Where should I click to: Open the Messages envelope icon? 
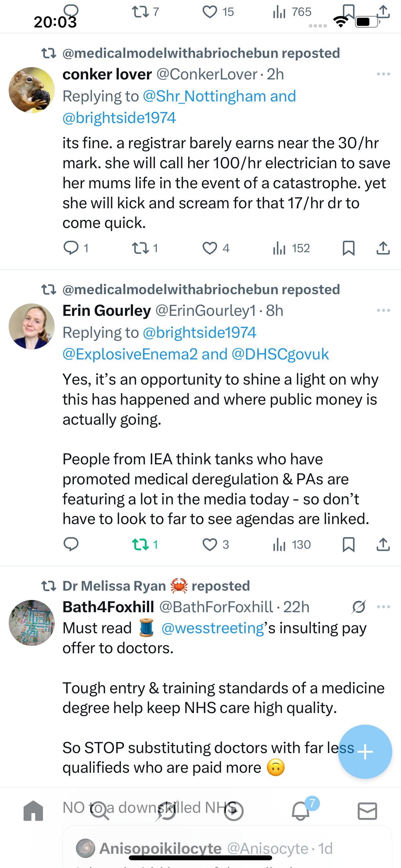367,811
